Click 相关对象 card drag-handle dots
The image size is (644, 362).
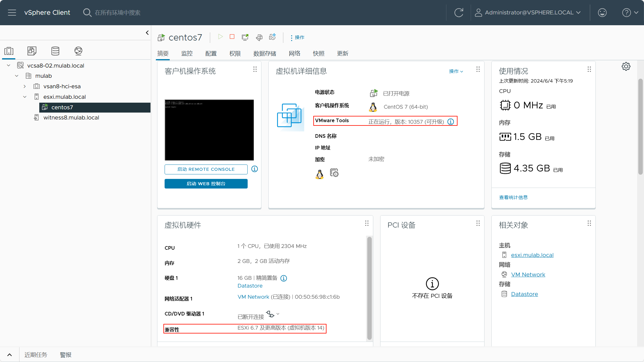589,223
